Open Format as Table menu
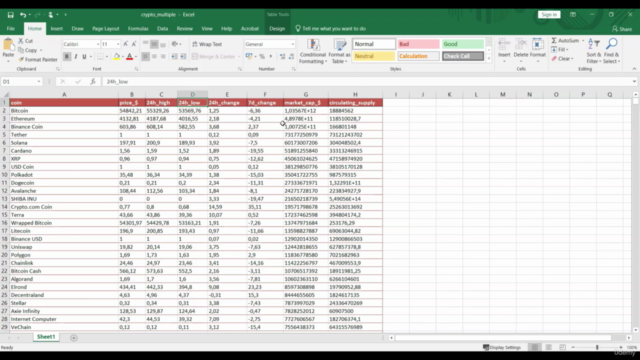 [339, 51]
